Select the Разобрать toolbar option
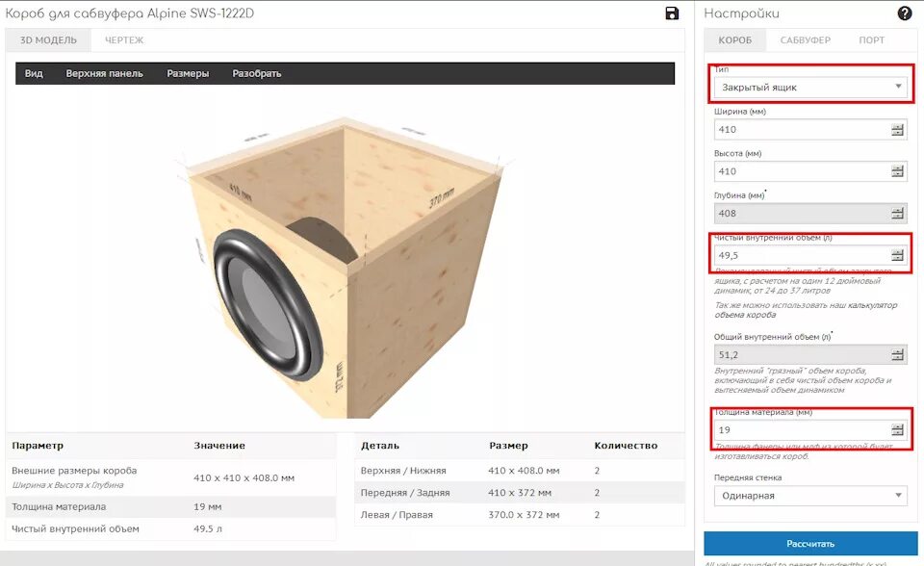This screenshot has height=566, width=924. [x=256, y=74]
